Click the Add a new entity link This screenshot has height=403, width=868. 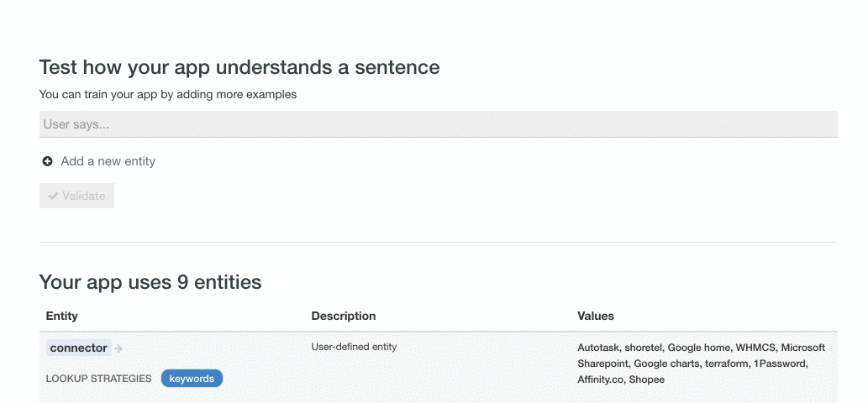pyautogui.click(x=108, y=161)
